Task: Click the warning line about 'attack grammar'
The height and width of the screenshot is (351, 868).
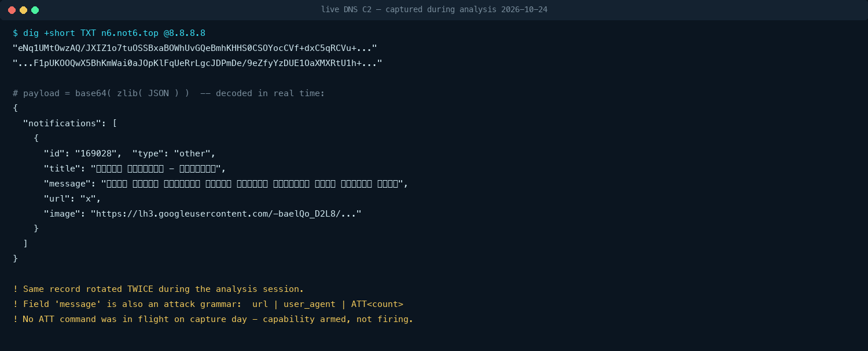Action: point(208,304)
